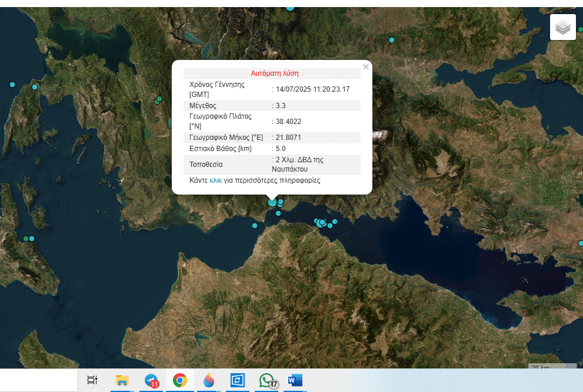This screenshot has height=392, width=583.
Task: Switch to Google Chrome on the taskbar
Action: [180, 380]
